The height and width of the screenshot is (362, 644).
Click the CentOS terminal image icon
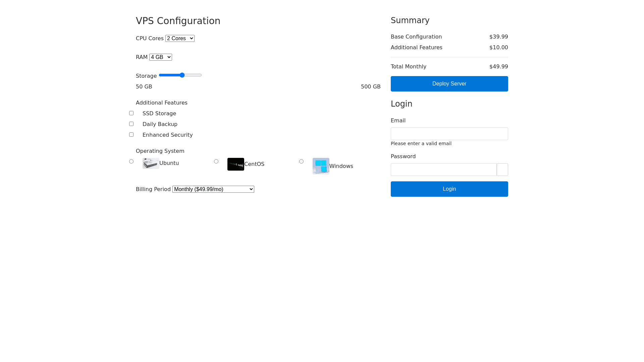pos(235,164)
